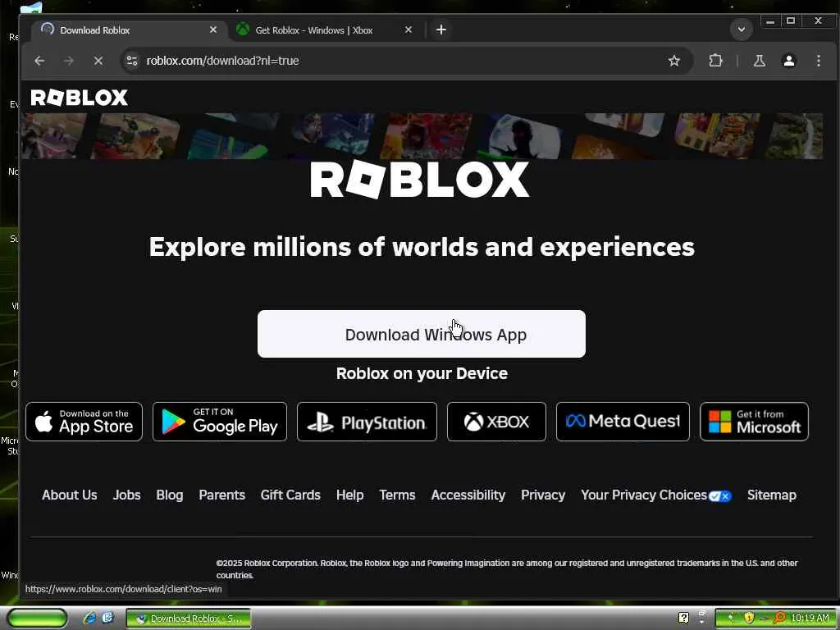Bookmark this page with the star icon
The height and width of the screenshot is (630, 840).
[x=674, y=61]
